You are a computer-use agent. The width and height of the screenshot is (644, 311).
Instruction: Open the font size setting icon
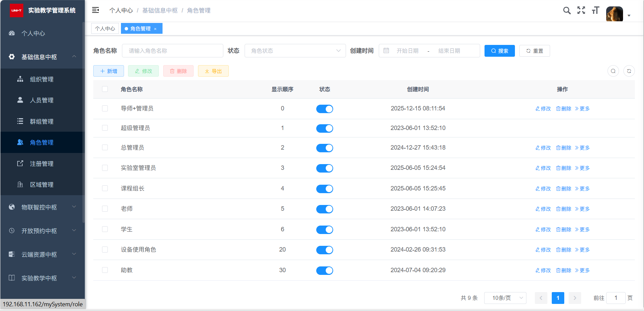[595, 10]
